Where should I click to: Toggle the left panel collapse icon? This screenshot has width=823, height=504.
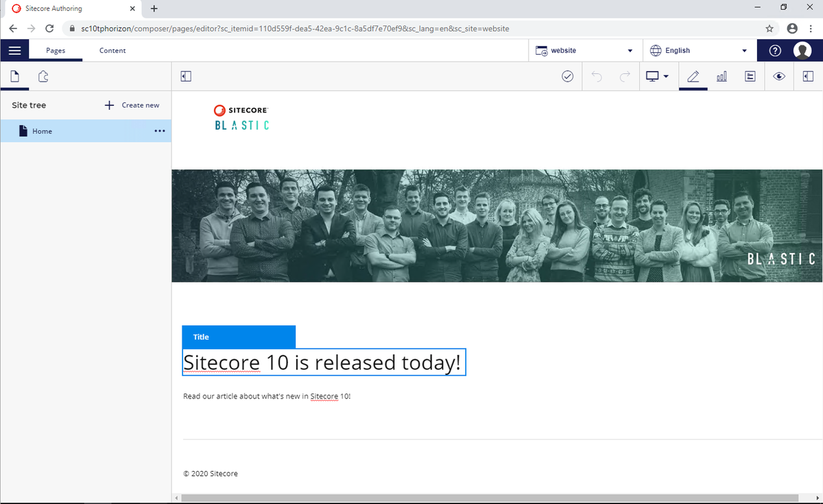click(x=185, y=76)
